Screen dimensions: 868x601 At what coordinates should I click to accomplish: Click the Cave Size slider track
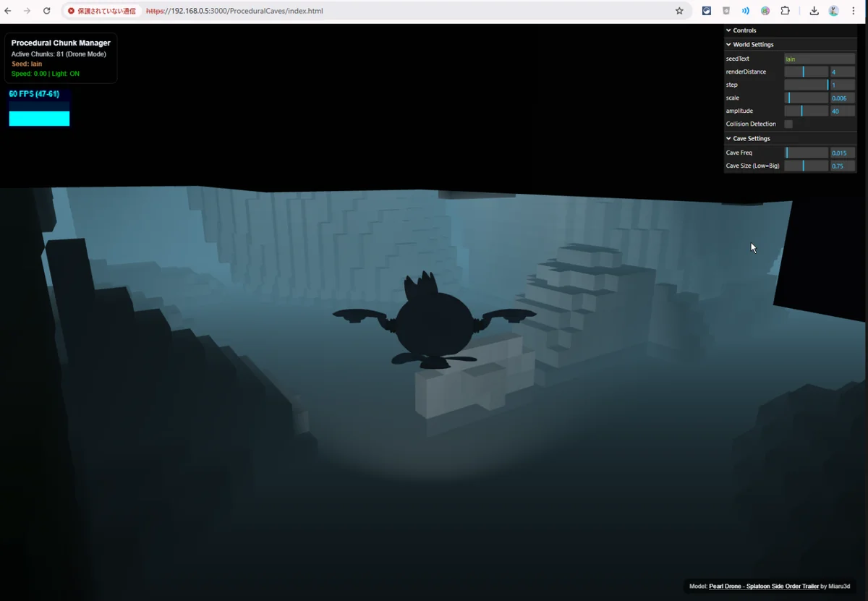pos(806,166)
